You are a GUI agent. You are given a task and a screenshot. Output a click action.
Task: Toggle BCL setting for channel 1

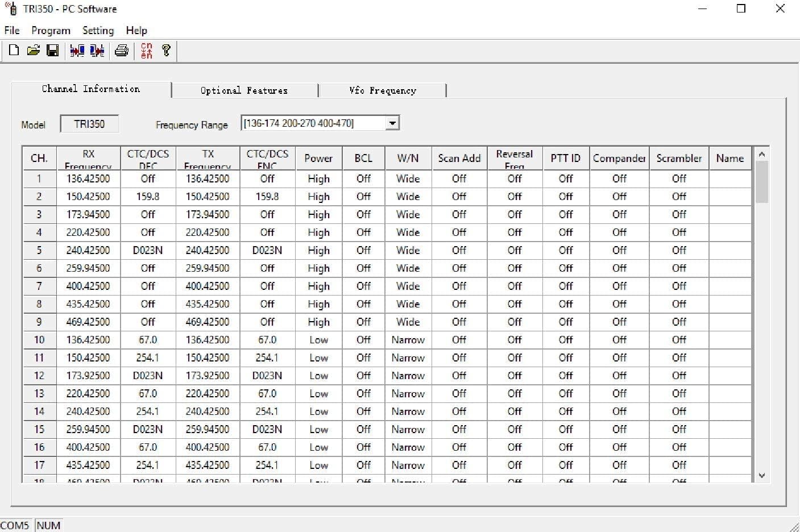[x=363, y=178]
